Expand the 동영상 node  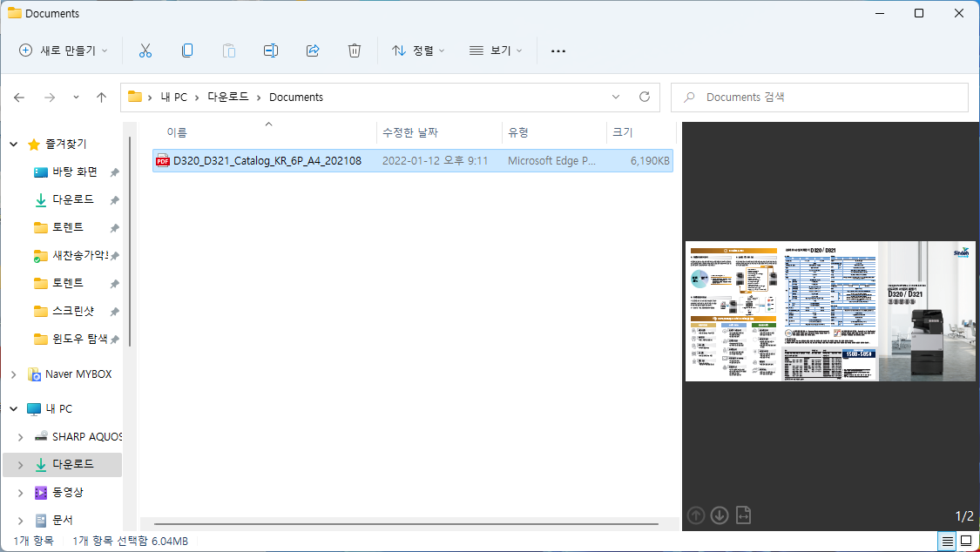click(21, 492)
